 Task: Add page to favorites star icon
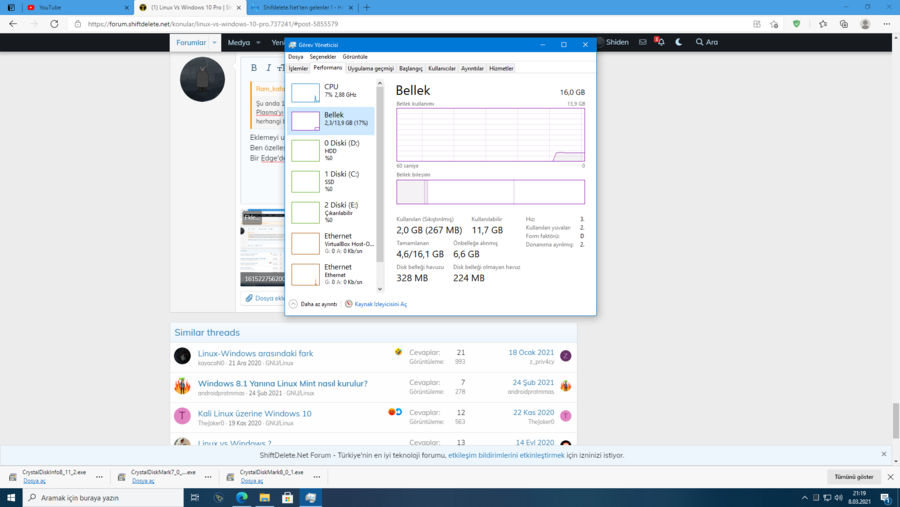click(x=774, y=24)
